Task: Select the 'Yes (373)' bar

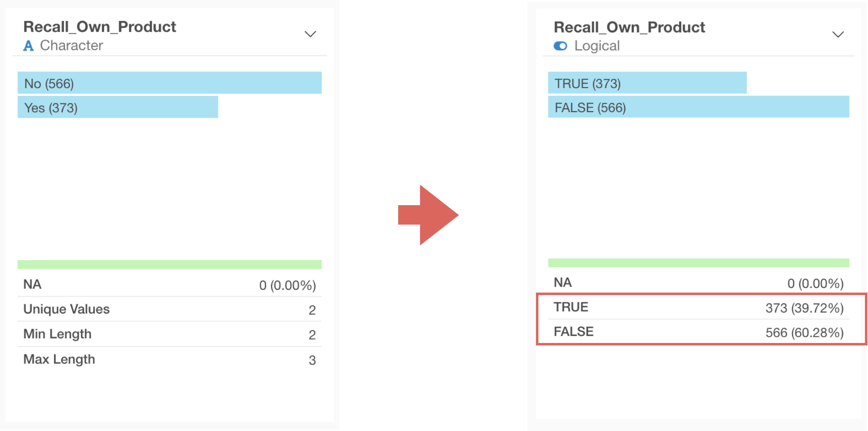Action: 117,107
